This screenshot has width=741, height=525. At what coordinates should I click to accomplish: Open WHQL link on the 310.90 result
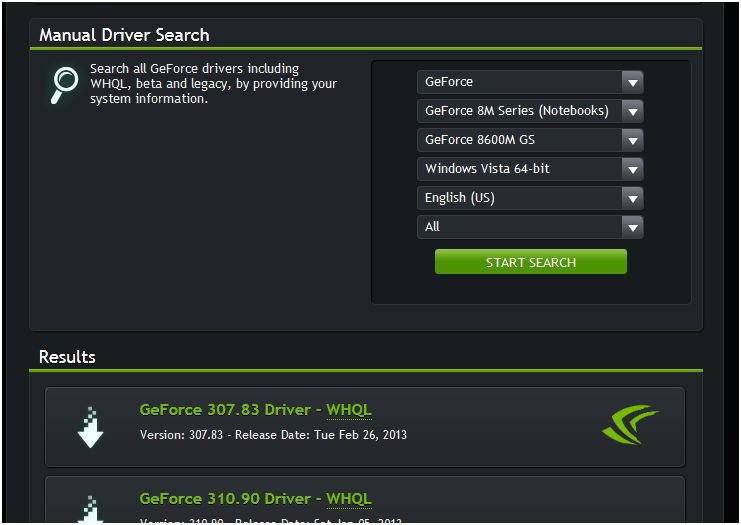point(349,499)
